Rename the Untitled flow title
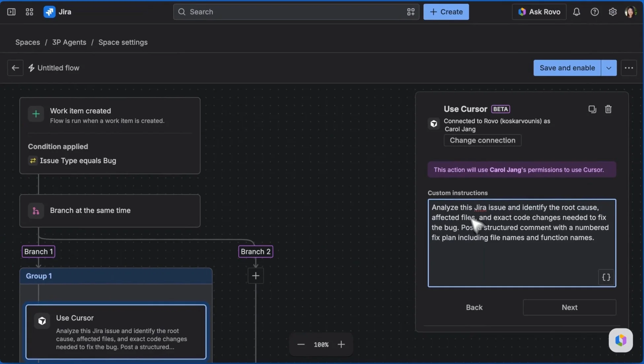 (x=58, y=68)
